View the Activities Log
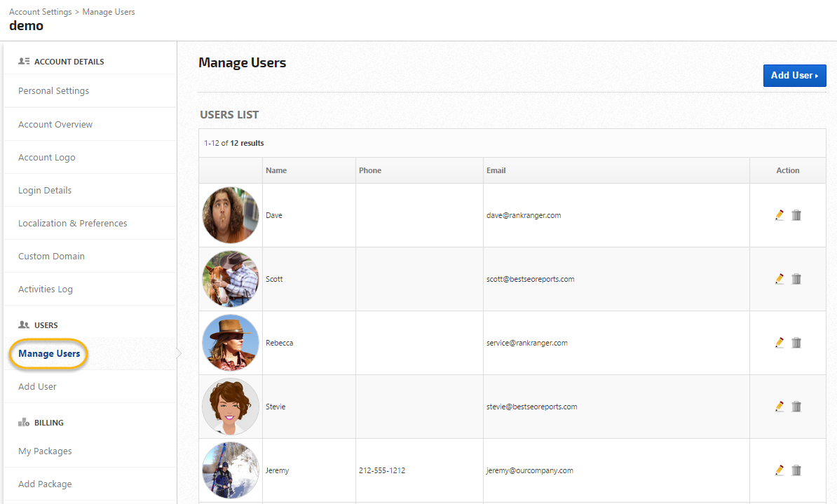This screenshot has height=504, width=837. click(x=46, y=290)
